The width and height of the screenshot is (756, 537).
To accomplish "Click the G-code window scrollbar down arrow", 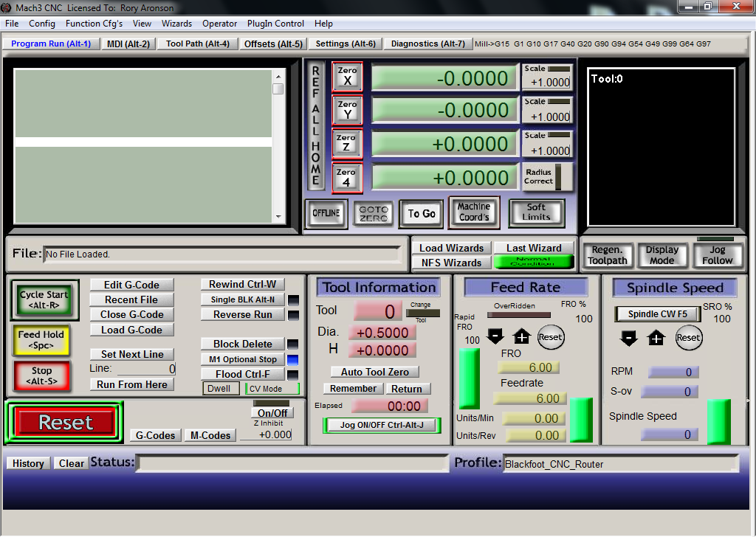I will click(x=278, y=217).
